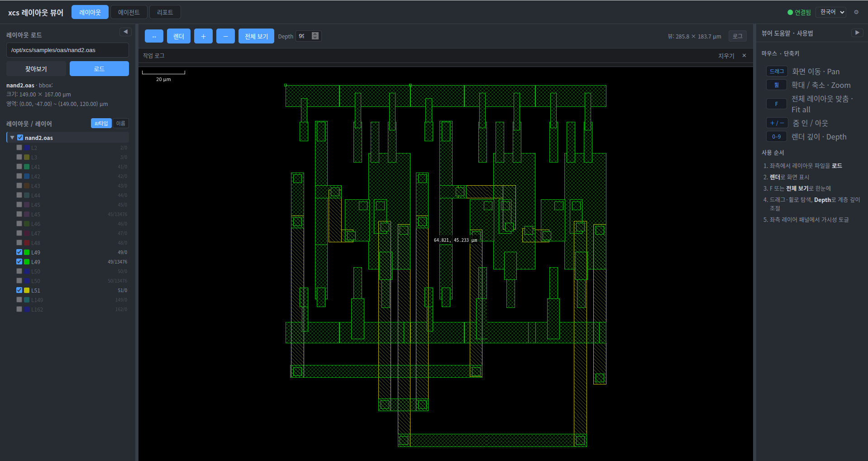Click the 작업 로그 label
The width and height of the screenshot is (868, 461).
point(154,55)
